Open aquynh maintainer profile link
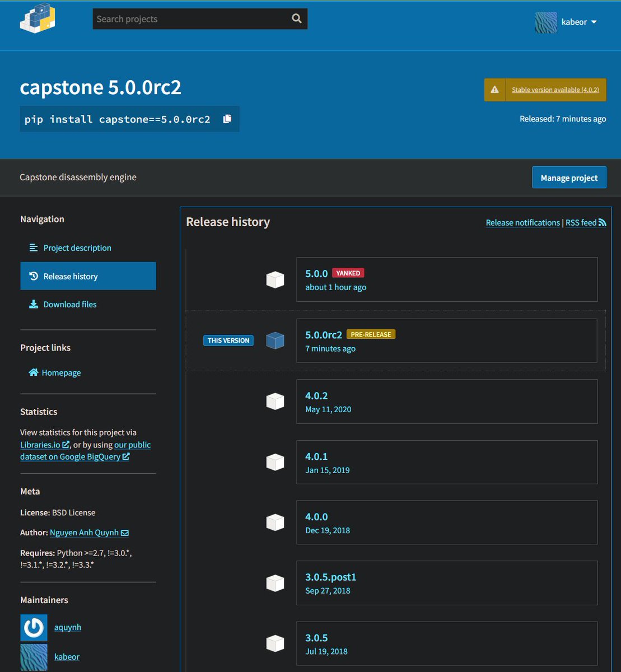 (68, 627)
